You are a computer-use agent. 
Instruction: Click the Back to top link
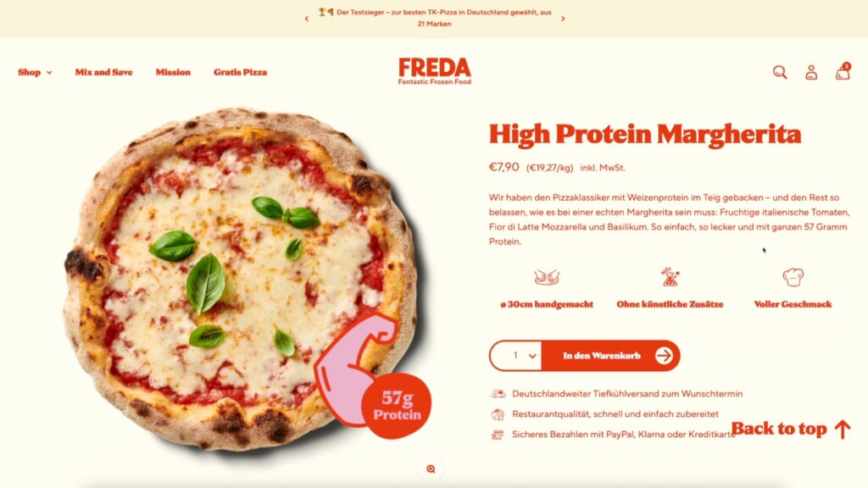pos(791,429)
